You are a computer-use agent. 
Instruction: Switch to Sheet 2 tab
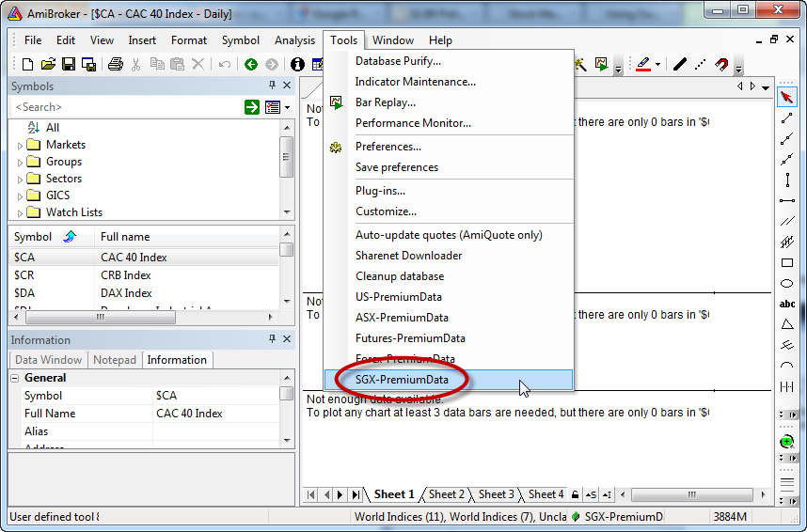pos(446,494)
